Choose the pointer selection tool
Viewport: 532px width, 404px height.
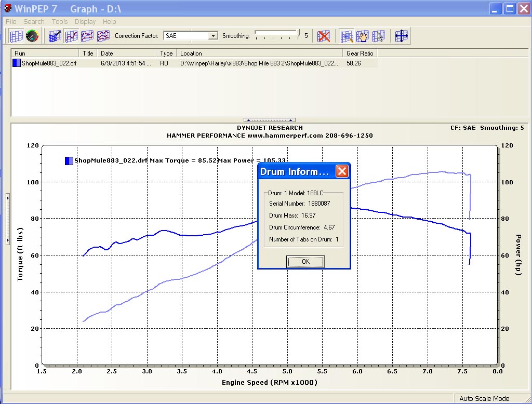(x=379, y=36)
